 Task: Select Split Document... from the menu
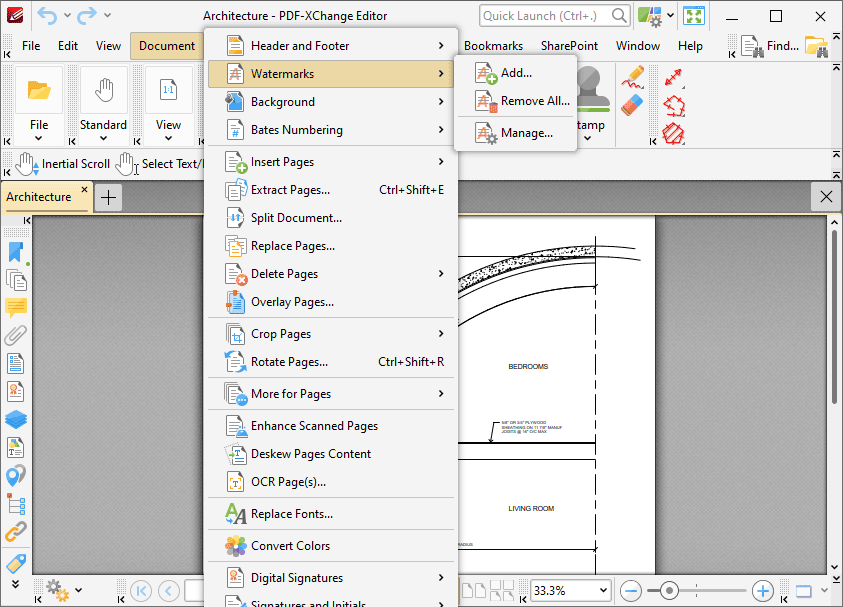click(x=331, y=218)
